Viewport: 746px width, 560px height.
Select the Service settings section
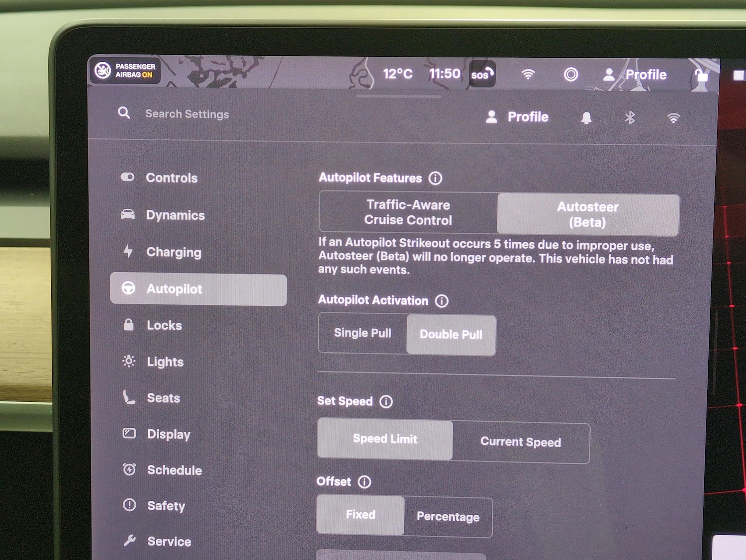click(x=169, y=541)
